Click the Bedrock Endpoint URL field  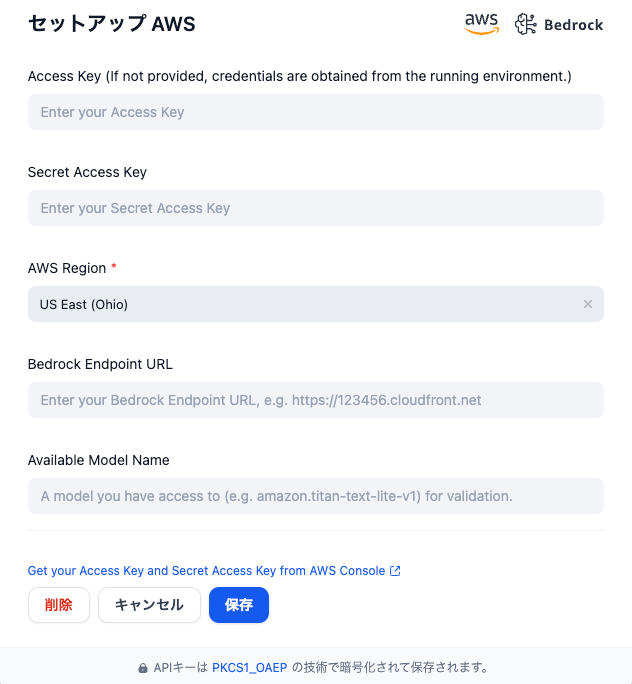(316, 400)
